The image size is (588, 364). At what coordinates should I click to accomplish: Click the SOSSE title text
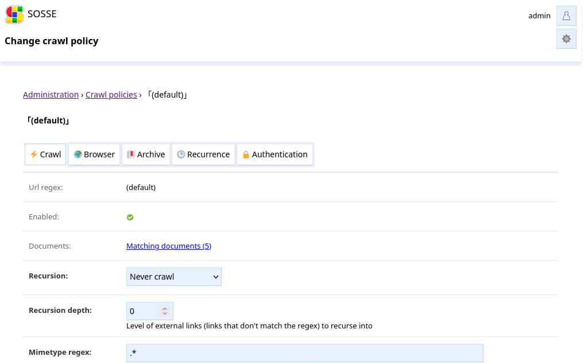(x=42, y=14)
